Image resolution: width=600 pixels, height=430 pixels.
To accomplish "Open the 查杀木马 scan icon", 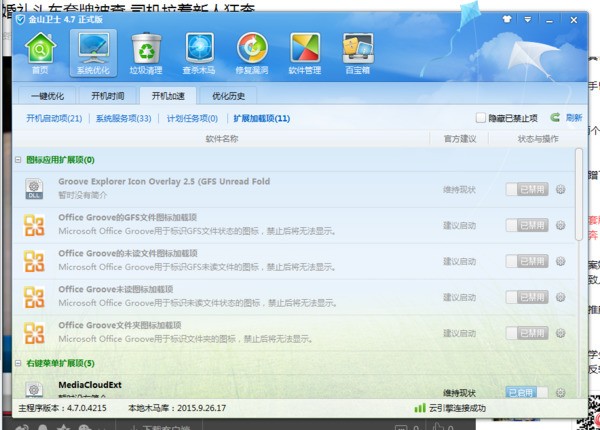I will [199, 47].
